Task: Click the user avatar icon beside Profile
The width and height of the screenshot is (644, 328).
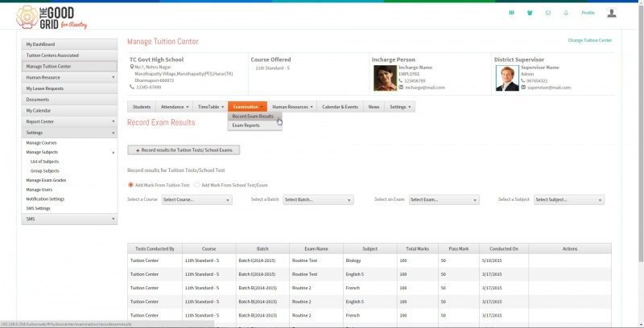Action: pyautogui.click(x=612, y=13)
